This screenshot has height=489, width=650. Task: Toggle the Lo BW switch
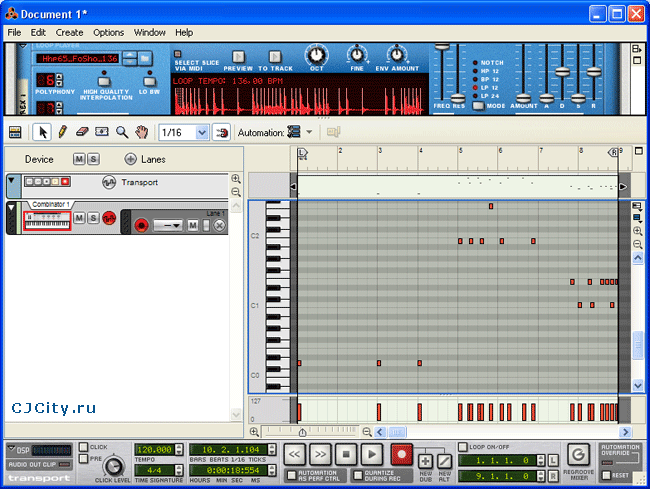[x=149, y=80]
